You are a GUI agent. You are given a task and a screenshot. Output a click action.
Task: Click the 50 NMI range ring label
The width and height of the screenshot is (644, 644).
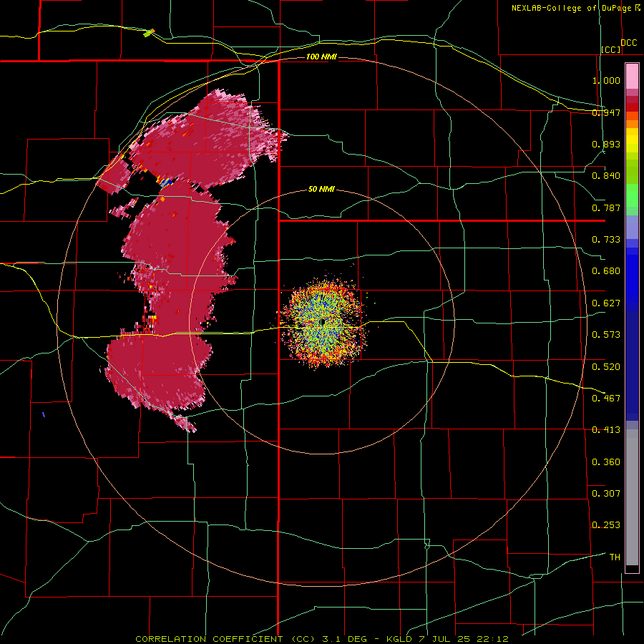321,190
